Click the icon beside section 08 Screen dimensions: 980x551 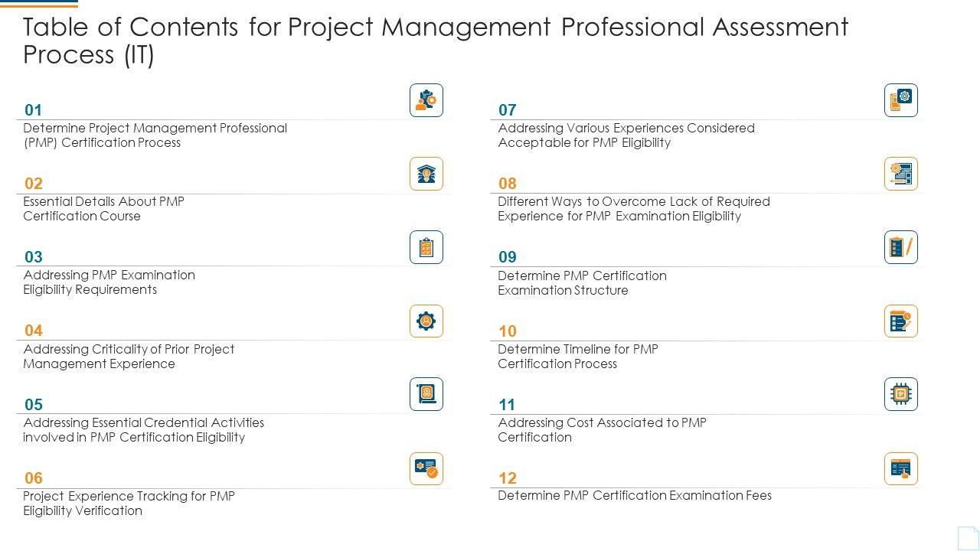point(901,174)
